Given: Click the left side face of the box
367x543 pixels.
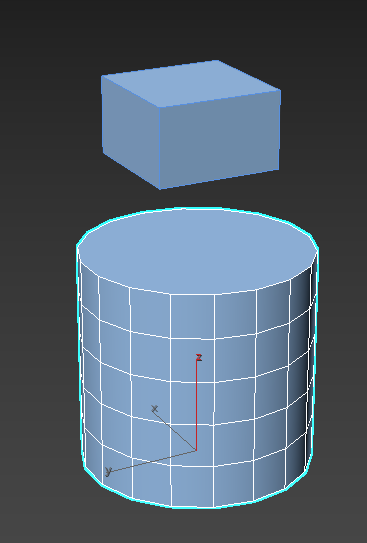Looking at the screenshot, I should [x=131, y=132].
